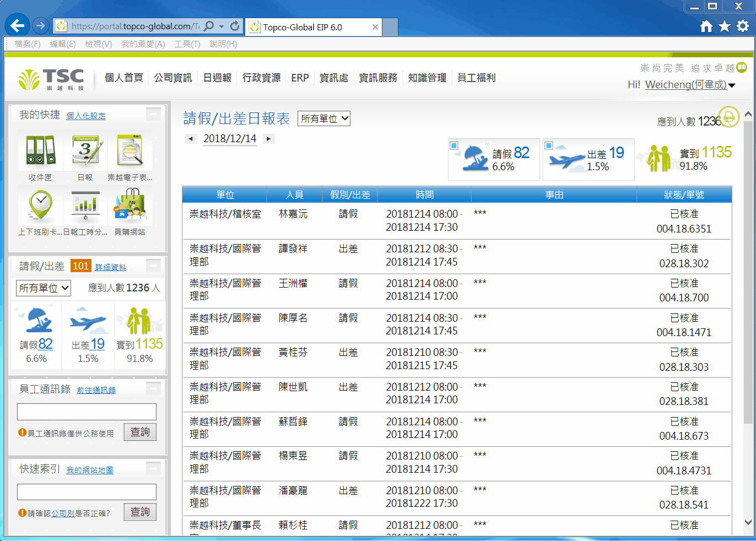
Task: Open the 崇越電子表 document search icon
Action: [x=130, y=151]
